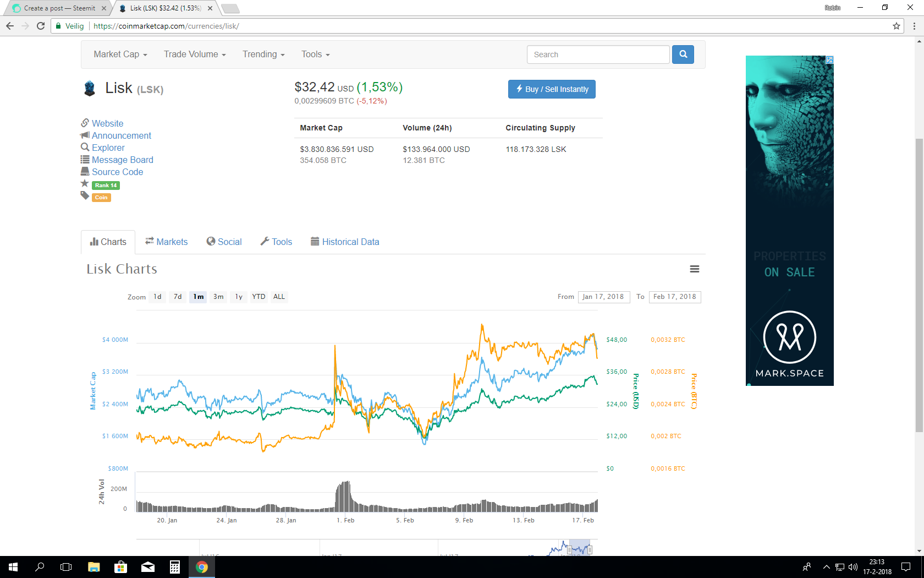Switch to the Charts tab

pos(108,242)
